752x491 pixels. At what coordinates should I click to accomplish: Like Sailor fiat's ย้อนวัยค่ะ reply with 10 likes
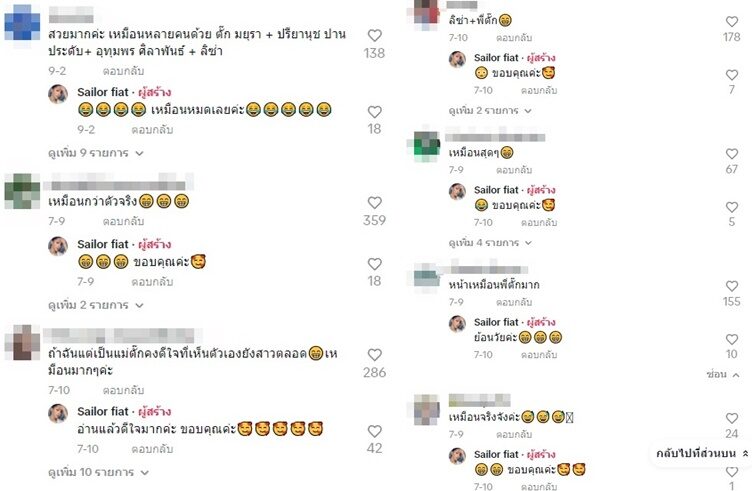[731, 339]
